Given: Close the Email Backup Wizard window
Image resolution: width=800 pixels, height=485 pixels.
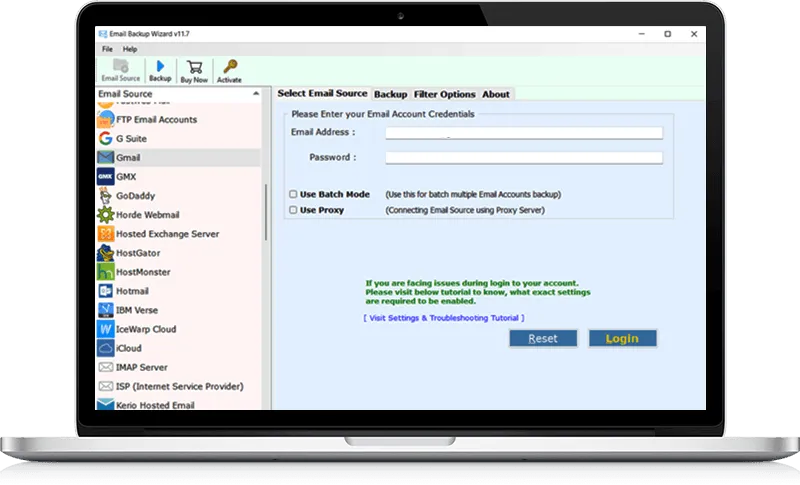Looking at the screenshot, I should point(694,34).
